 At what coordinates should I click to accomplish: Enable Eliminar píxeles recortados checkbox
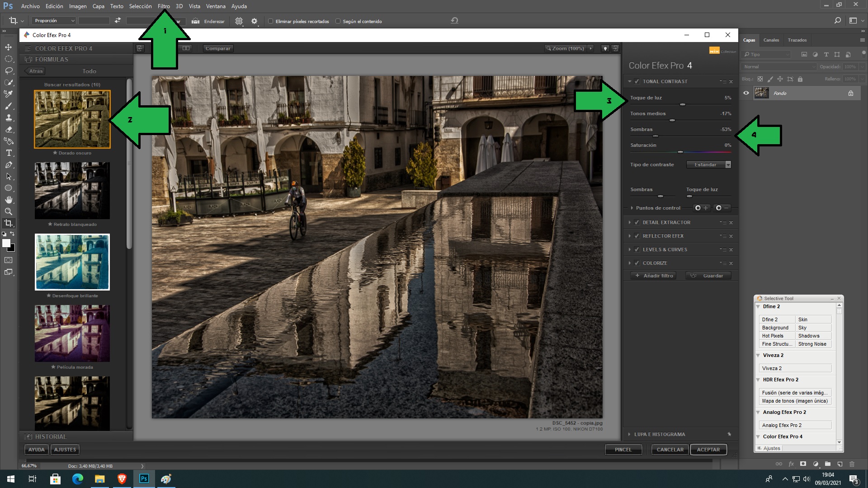(270, 21)
